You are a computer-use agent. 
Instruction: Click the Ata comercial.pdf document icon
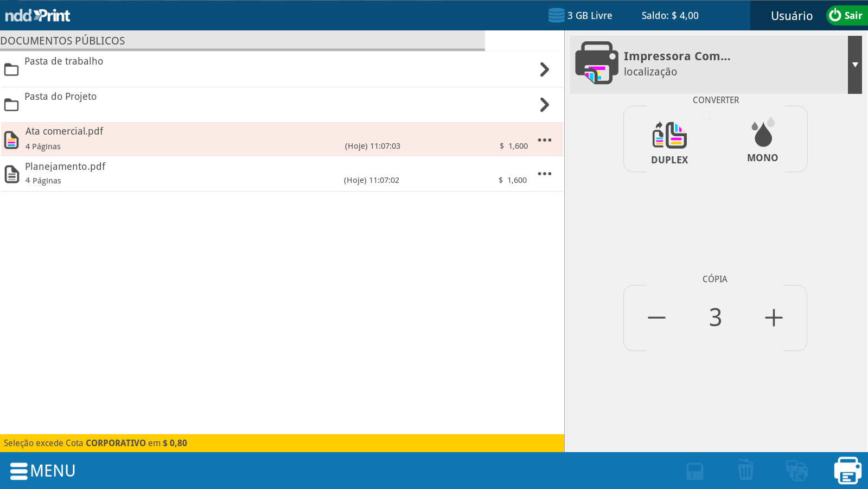point(11,139)
